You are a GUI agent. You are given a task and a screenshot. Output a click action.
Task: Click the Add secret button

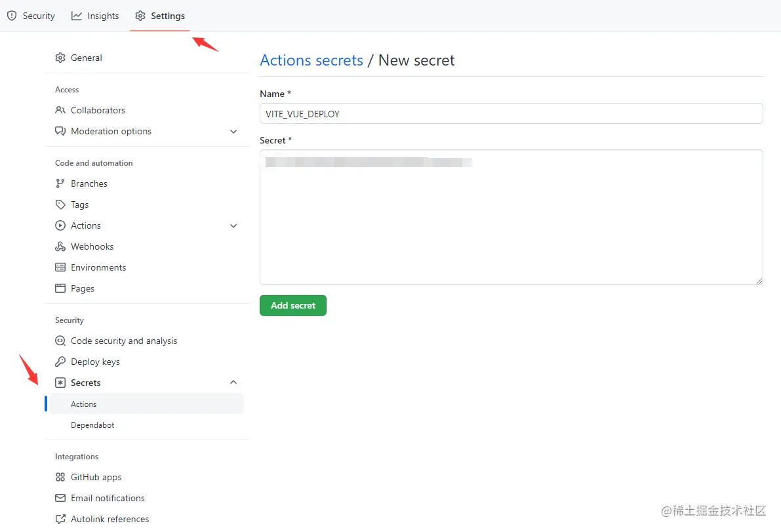click(293, 305)
